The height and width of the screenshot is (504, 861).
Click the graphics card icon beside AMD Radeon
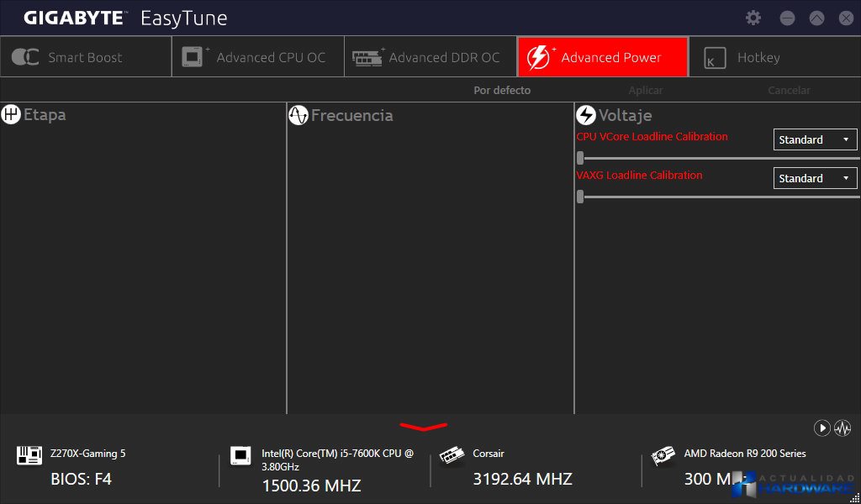(x=663, y=455)
